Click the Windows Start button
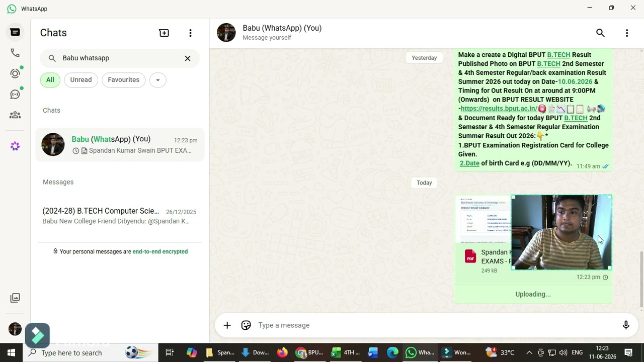This screenshot has height=362, width=644. (11, 353)
